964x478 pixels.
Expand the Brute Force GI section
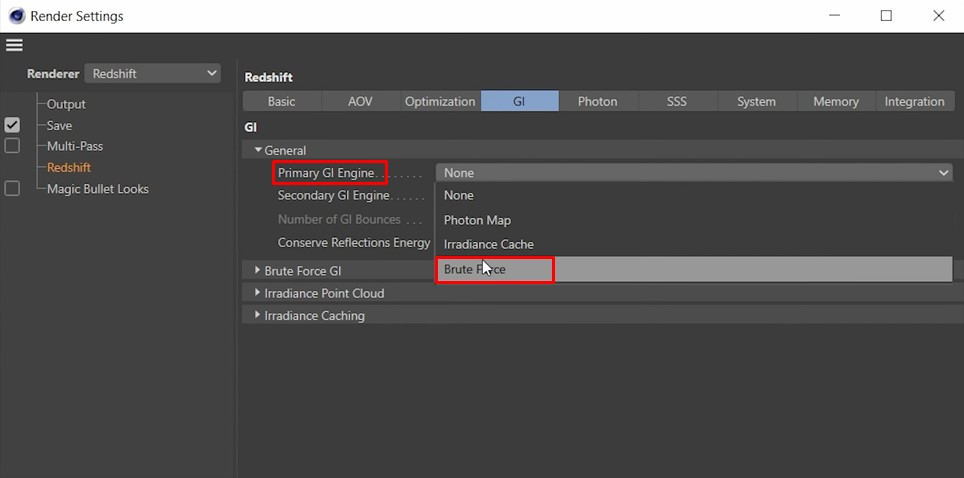258,270
